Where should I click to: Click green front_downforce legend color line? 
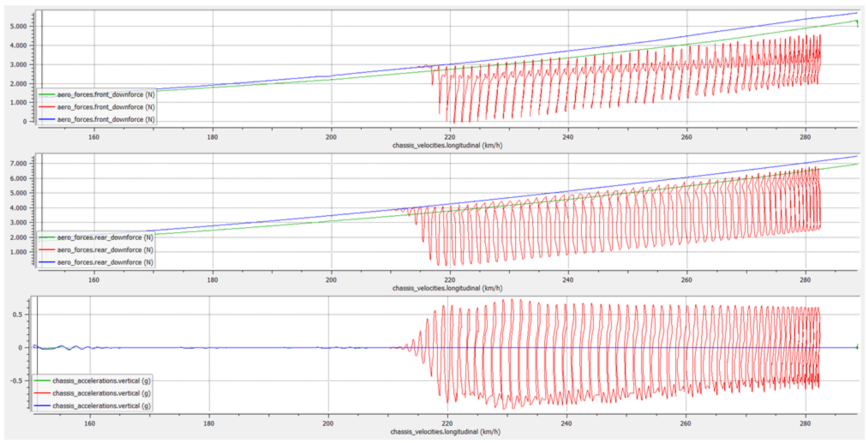click(47, 95)
